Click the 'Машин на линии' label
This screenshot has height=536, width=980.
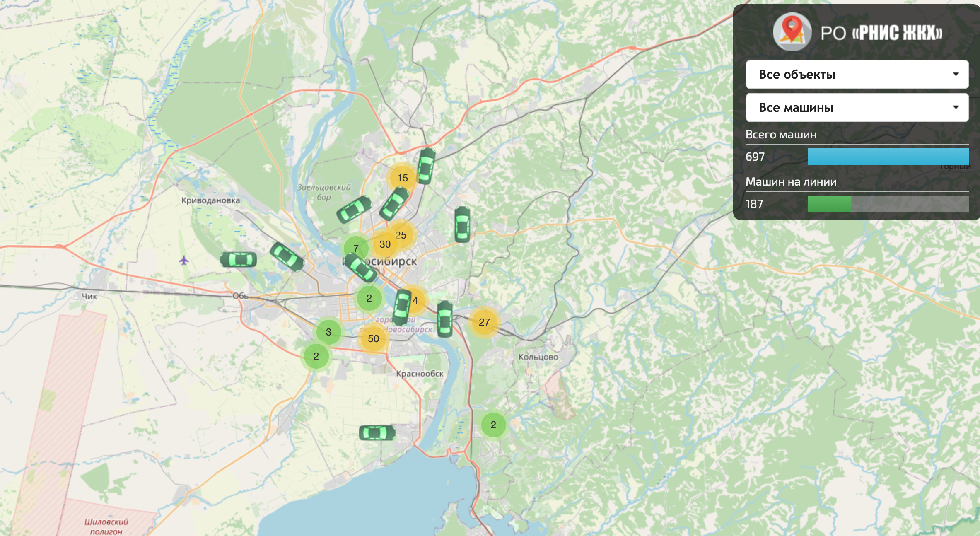[x=791, y=182]
